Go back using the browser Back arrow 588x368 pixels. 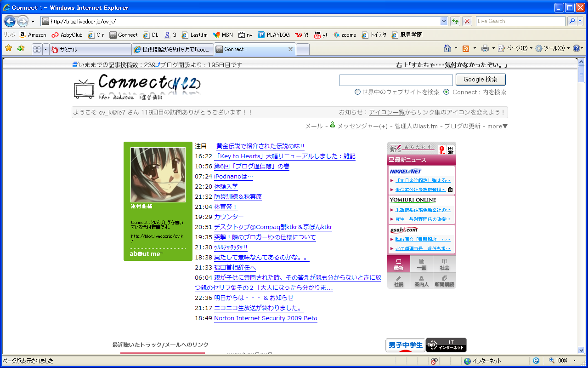(10, 21)
